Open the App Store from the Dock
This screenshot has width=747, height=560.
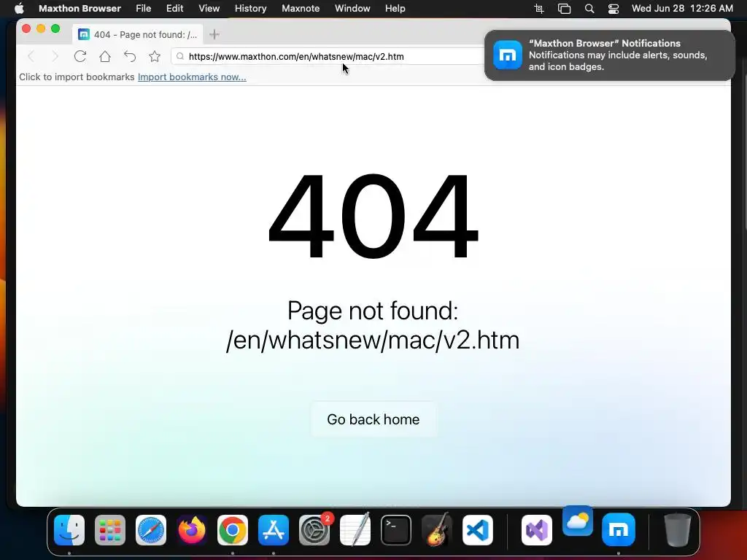[x=274, y=530]
